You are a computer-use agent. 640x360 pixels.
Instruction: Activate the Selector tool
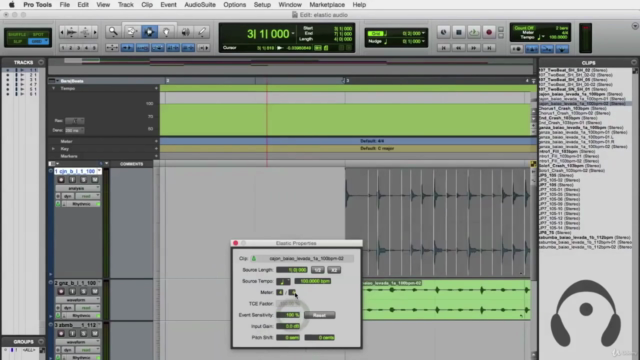pyautogui.click(x=149, y=32)
